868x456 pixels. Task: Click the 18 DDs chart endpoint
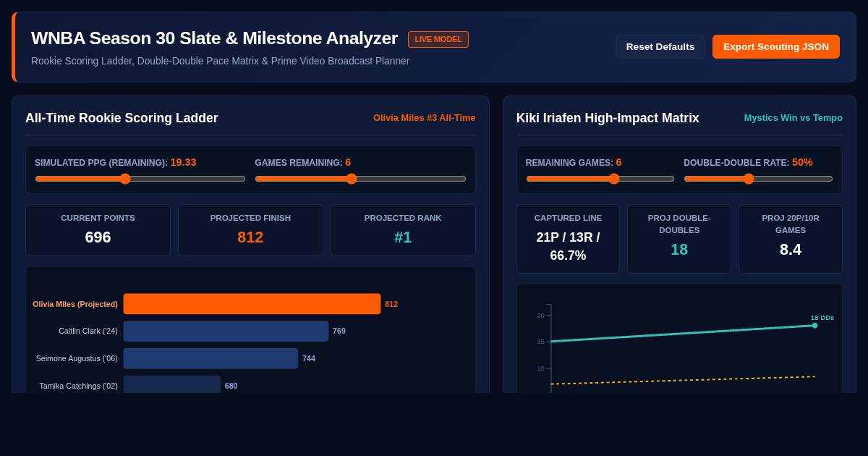[x=814, y=326]
